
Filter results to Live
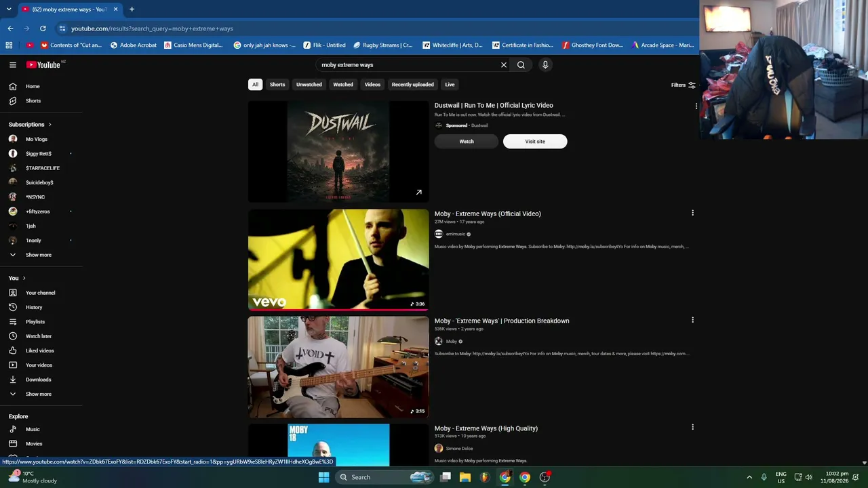tap(450, 85)
